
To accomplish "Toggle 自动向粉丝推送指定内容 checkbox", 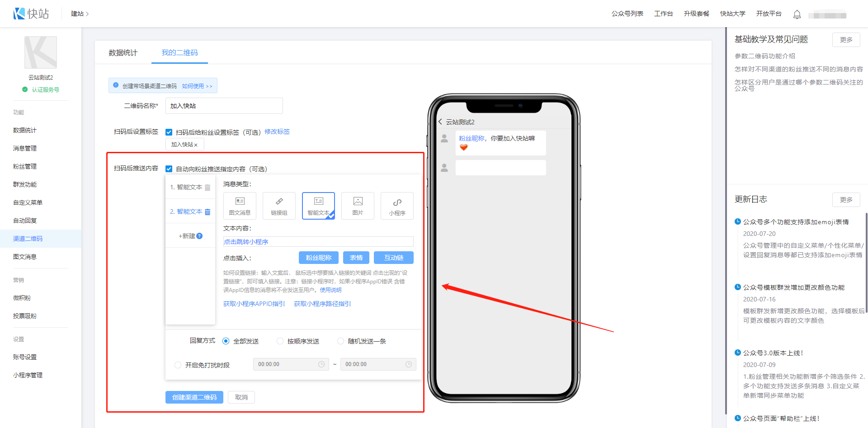I will (x=169, y=169).
